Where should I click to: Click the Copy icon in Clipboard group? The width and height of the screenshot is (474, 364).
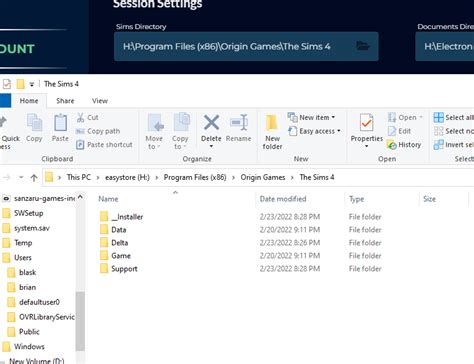click(34, 122)
